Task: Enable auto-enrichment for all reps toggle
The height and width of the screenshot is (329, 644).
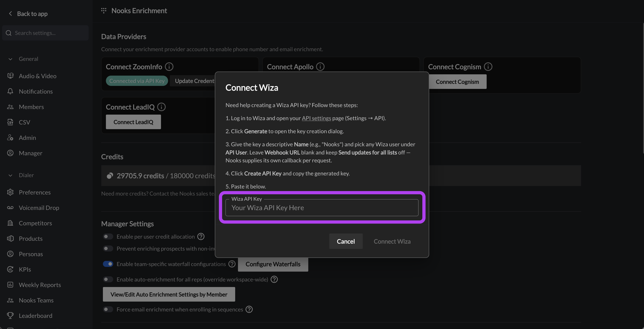Action: click(108, 279)
